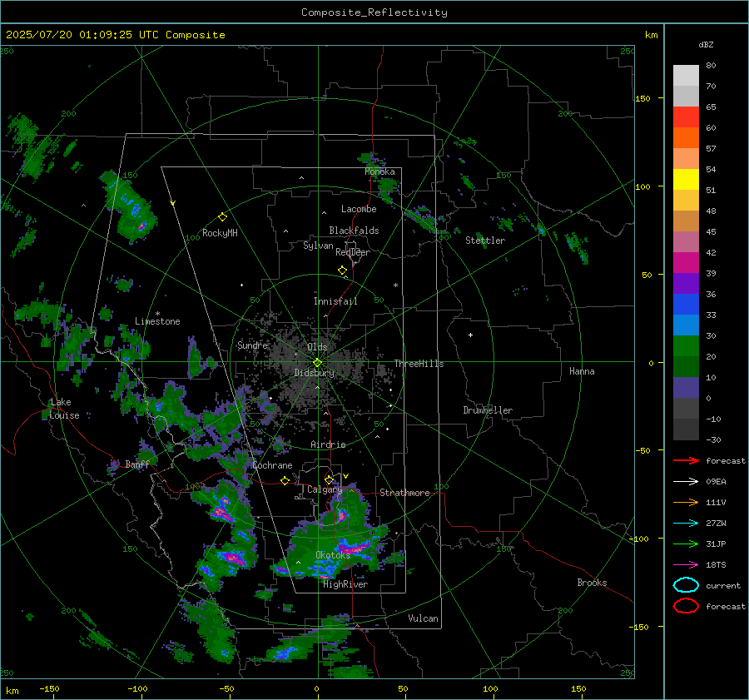The width and height of the screenshot is (749, 700).
Task: Click the Composite_Reflectivity title
Action: click(374, 12)
